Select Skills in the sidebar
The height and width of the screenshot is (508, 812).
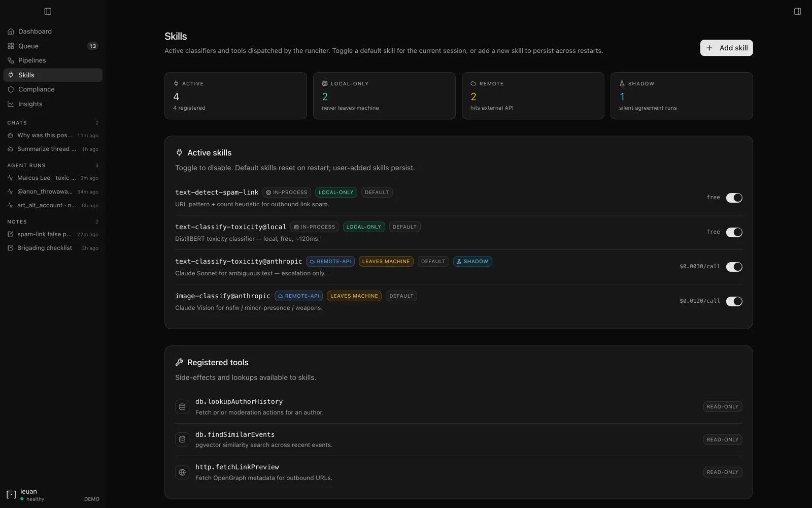53,75
